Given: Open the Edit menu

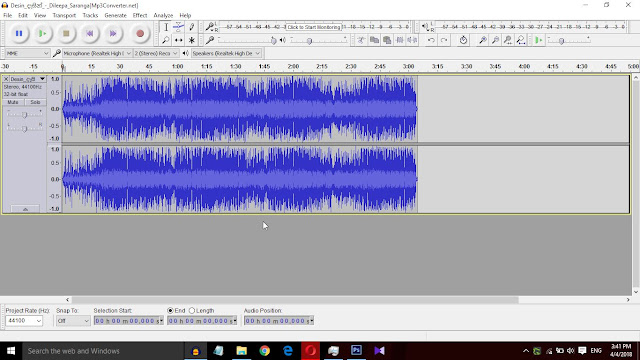Looking at the screenshot, I should (x=23, y=15).
